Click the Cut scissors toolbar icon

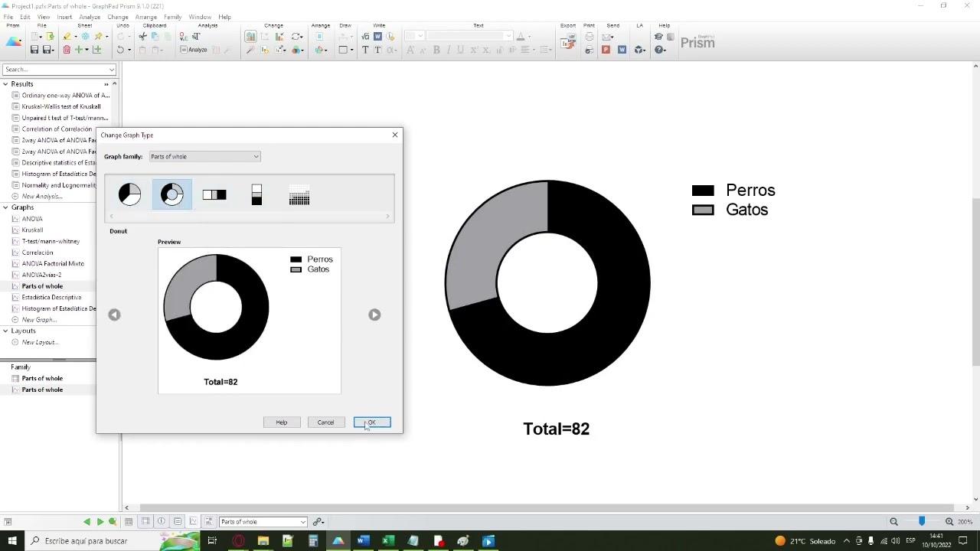(142, 36)
